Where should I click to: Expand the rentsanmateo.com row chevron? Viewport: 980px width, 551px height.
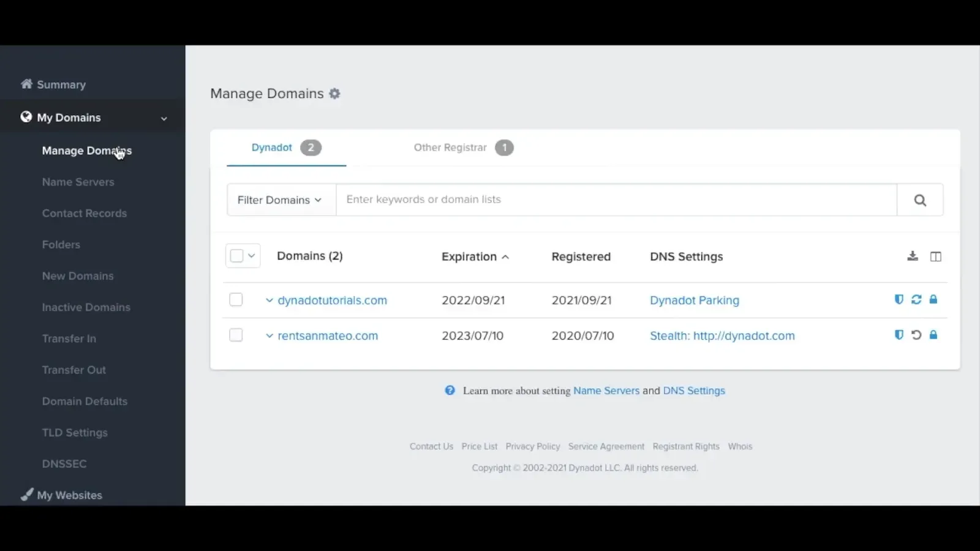coord(269,335)
